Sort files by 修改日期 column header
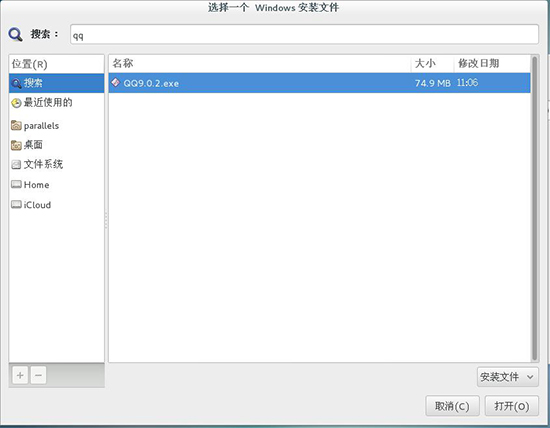 pos(492,63)
